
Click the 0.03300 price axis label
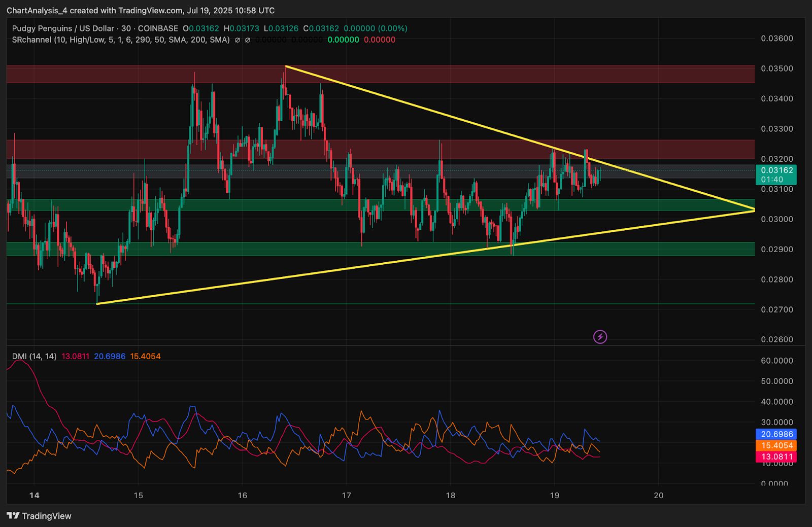777,129
